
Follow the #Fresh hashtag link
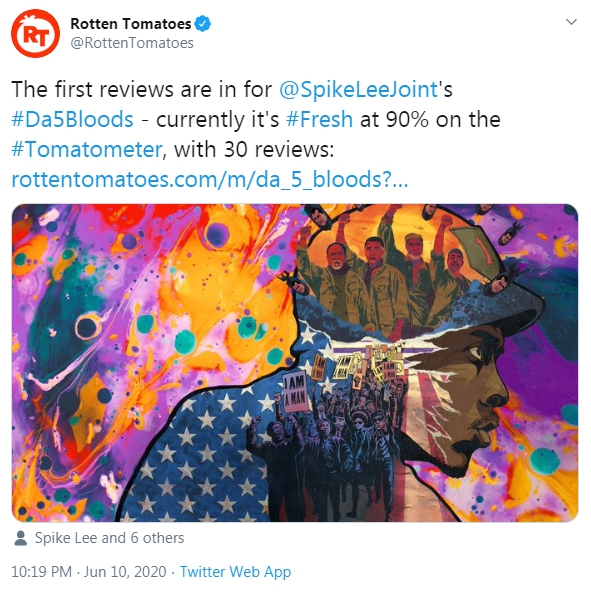tap(319, 119)
